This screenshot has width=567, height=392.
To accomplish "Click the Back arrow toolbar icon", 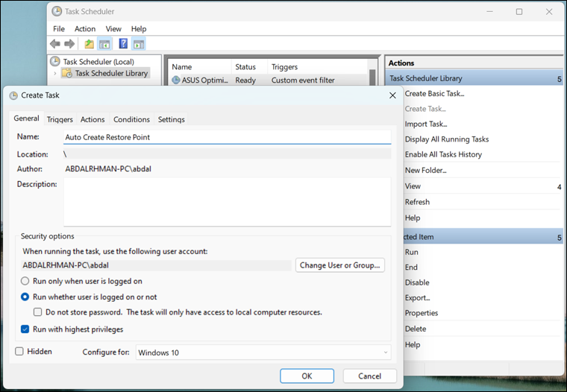I will coord(55,44).
